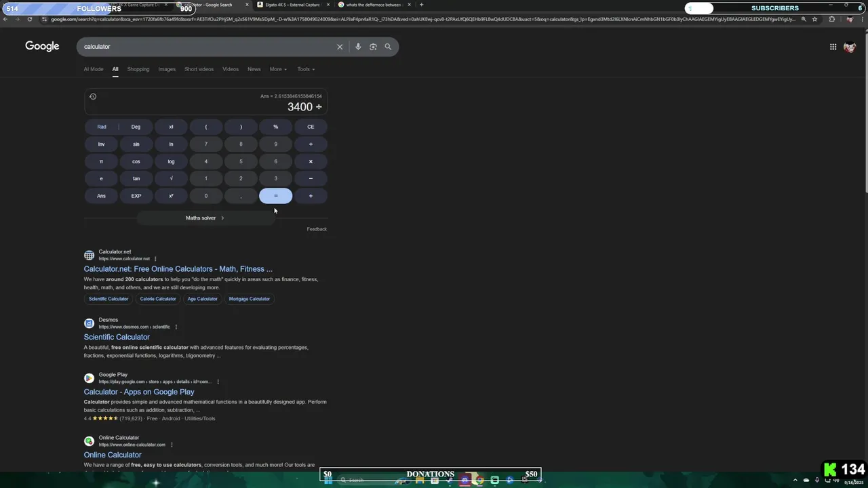
Task: Click the calculator display showing 3400 ÷
Action: pyautogui.click(x=206, y=102)
